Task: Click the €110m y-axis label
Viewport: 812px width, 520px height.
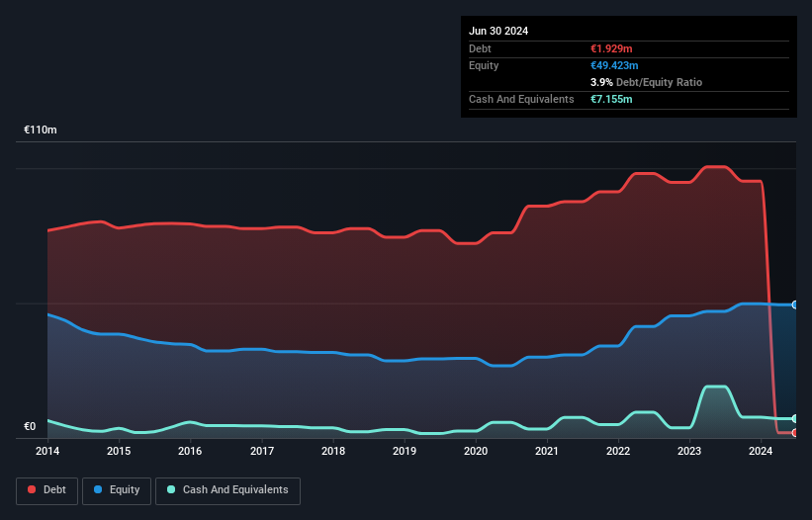Action: click(x=41, y=130)
